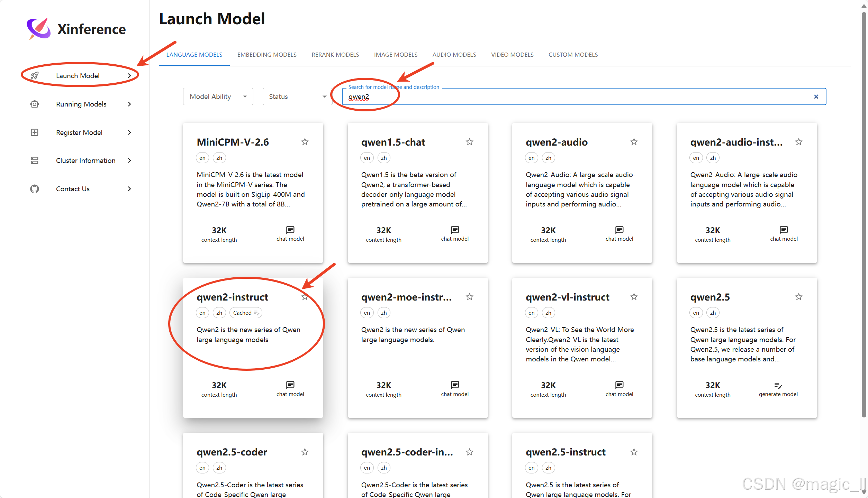Click the server icon for Cluster Information

pos(35,160)
